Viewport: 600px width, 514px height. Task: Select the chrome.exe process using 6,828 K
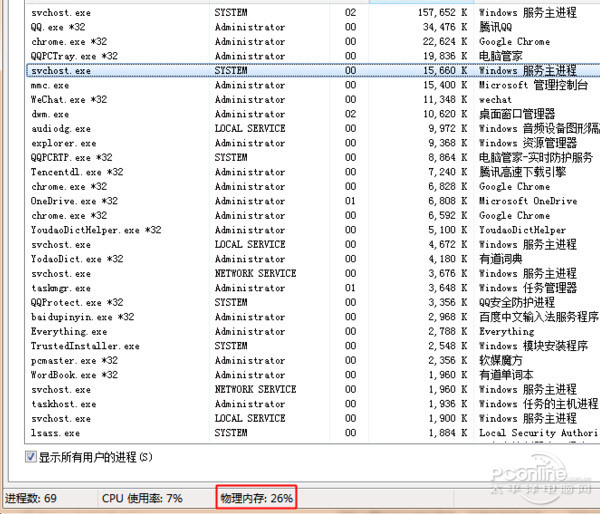(313, 187)
